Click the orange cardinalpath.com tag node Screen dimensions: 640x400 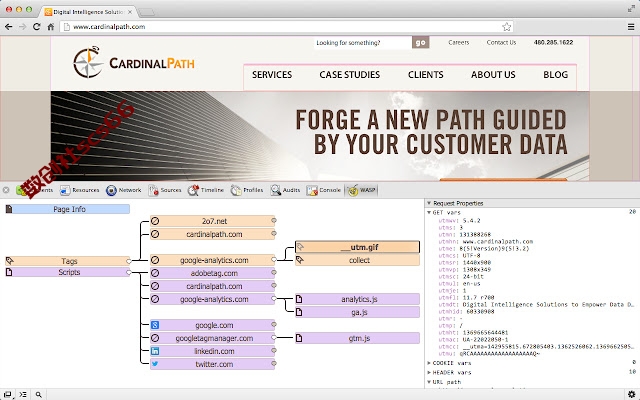pos(212,234)
